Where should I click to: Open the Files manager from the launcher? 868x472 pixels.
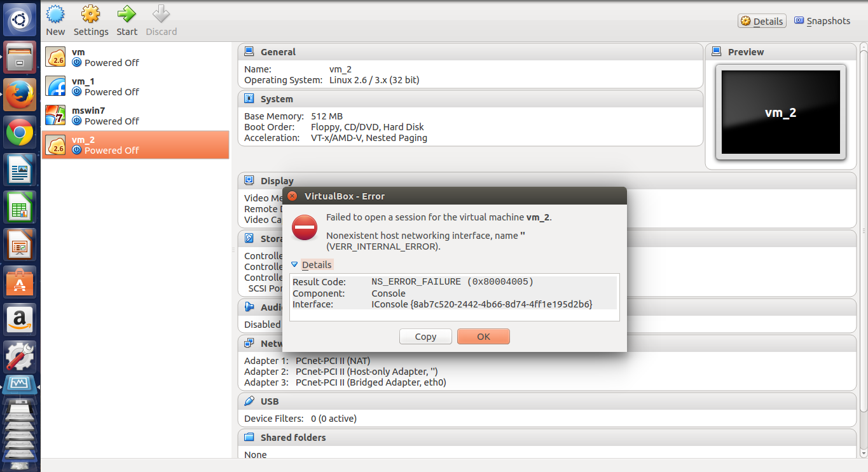click(x=20, y=58)
